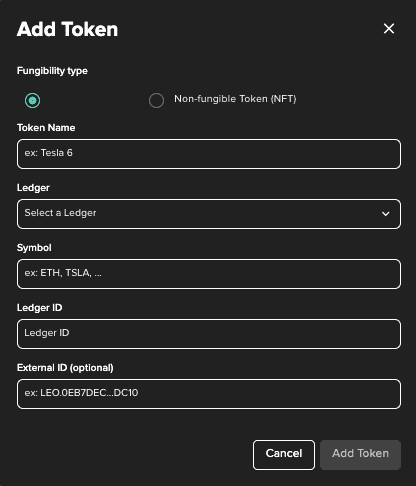Image resolution: width=416 pixels, height=486 pixels.
Task: Click the Select a Ledger placeholder text
Action: pyautogui.click(x=60, y=213)
